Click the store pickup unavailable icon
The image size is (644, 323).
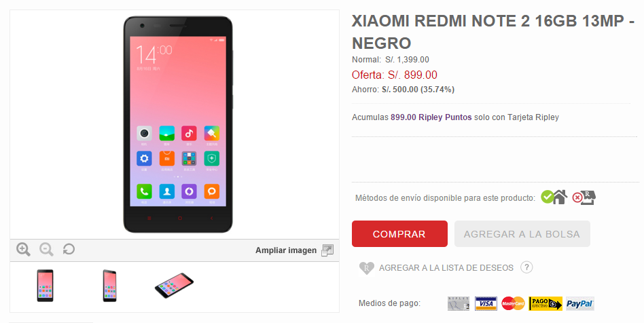click(x=584, y=197)
